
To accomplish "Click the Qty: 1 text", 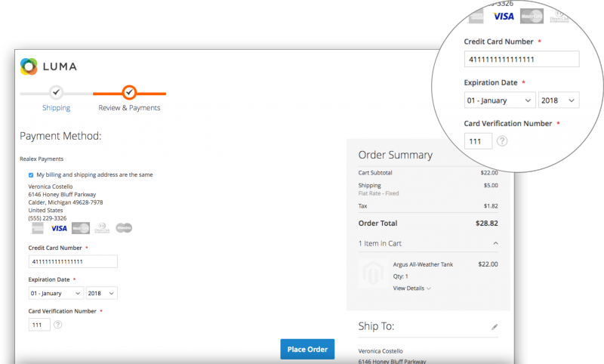I will pyautogui.click(x=401, y=276).
